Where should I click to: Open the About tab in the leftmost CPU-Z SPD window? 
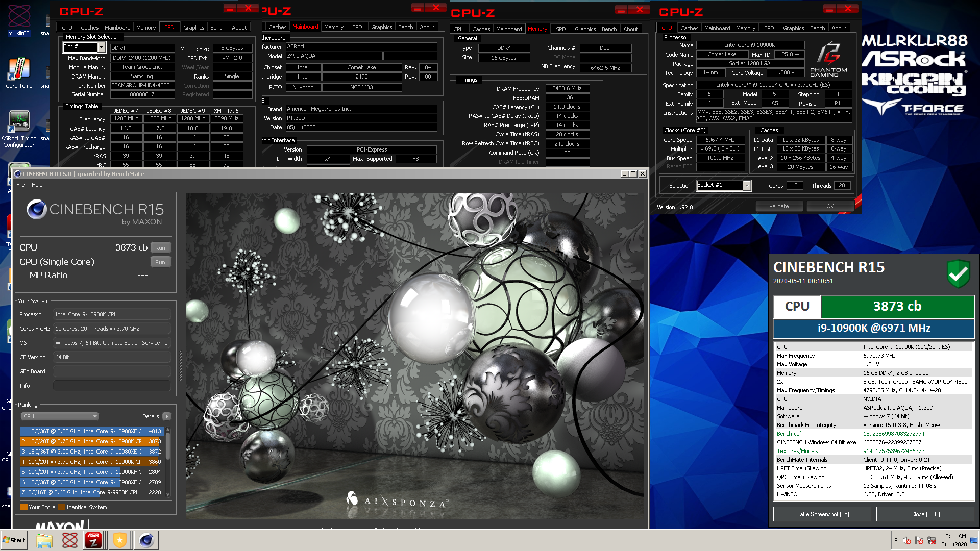point(239,28)
